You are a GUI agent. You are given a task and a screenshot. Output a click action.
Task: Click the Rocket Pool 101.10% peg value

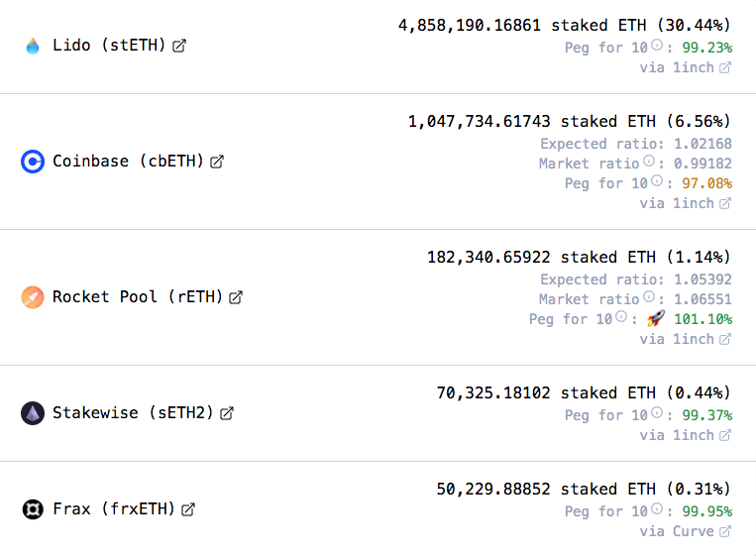coord(702,319)
